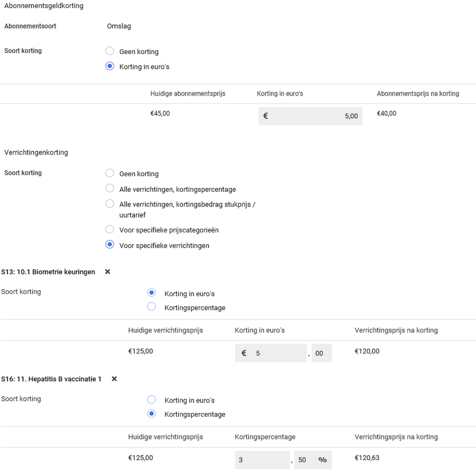Pick 'Alle verrichtingen, kortingsbedrag stukprijs / uurtarief'
Viewport: 476px width, 474px height.
point(110,204)
